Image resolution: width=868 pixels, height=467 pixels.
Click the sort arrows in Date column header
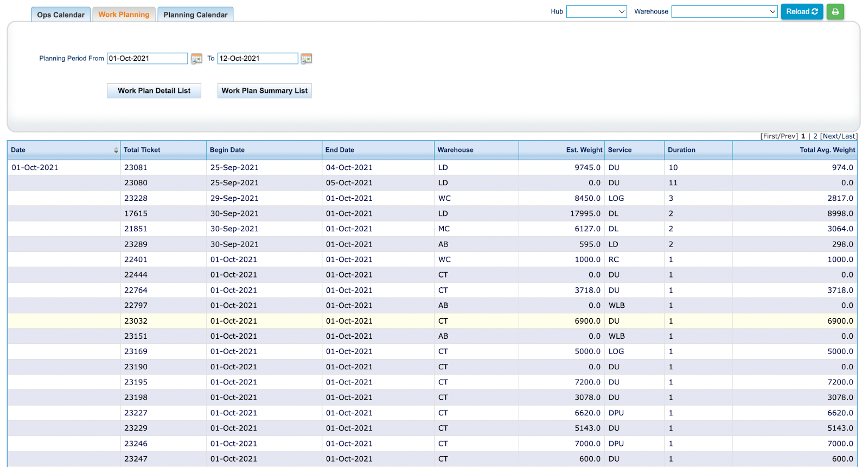click(116, 150)
